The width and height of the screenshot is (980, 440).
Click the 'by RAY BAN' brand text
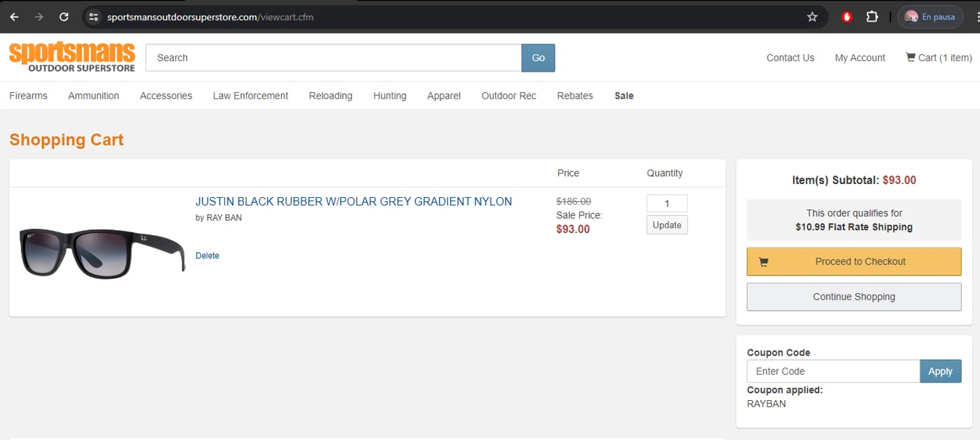click(x=218, y=217)
